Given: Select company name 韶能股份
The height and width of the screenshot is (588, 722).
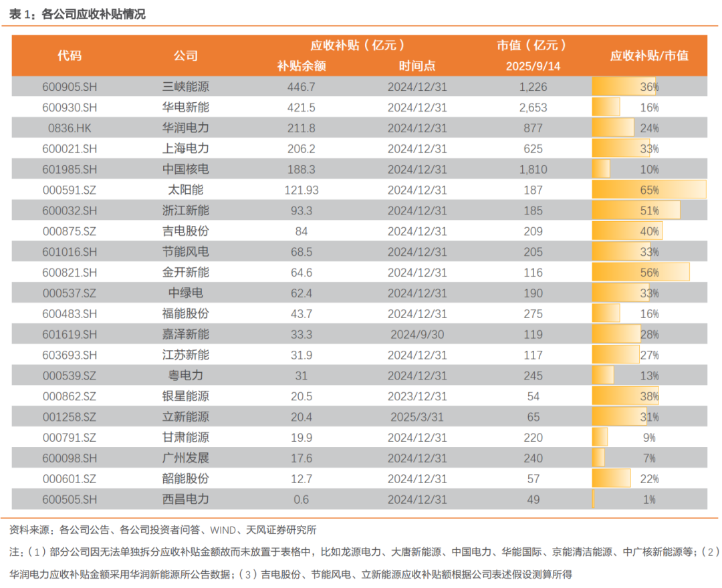Looking at the screenshot, I should 186,479.
